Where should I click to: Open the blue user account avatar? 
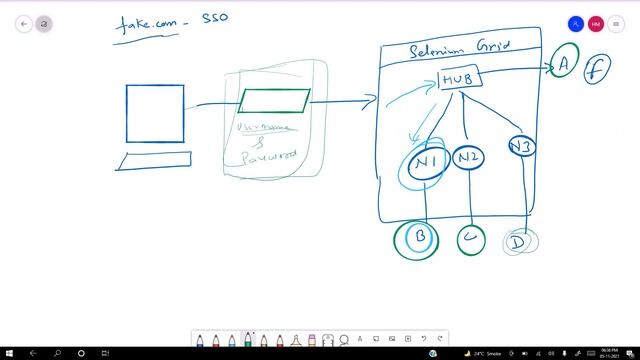pyautogui.click(x=576, y=24)
